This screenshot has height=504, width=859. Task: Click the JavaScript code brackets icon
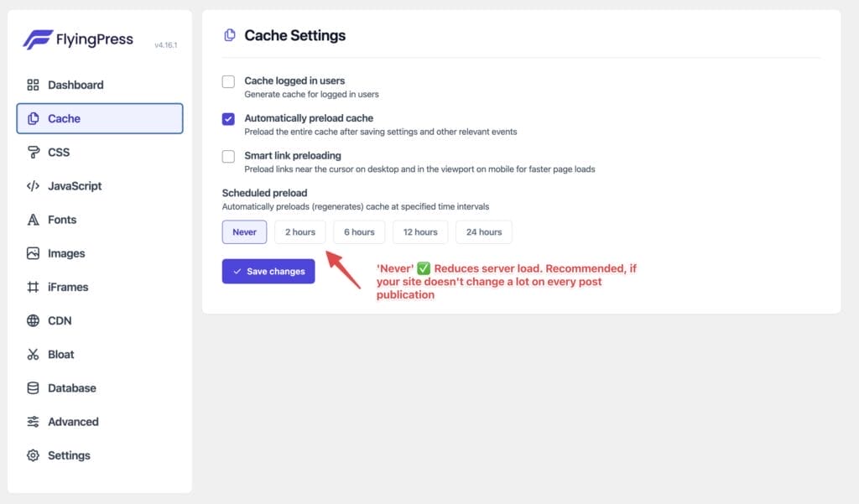click(34, 186)
